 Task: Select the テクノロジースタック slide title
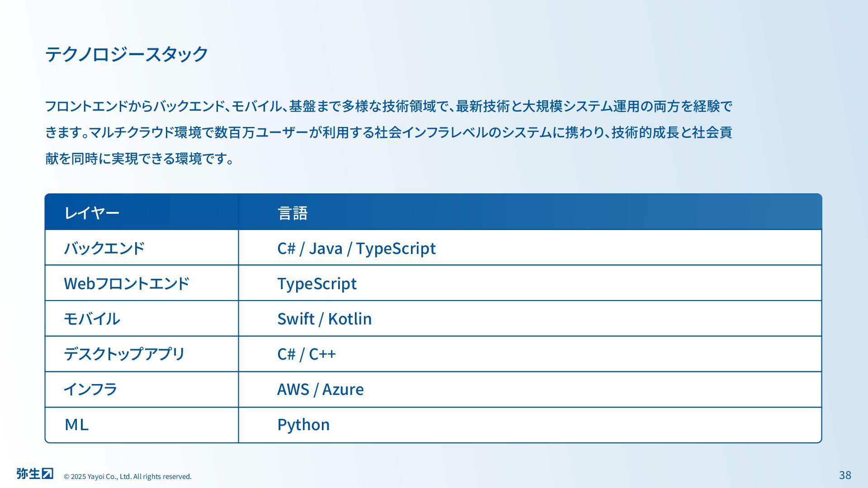click(127, 54)
